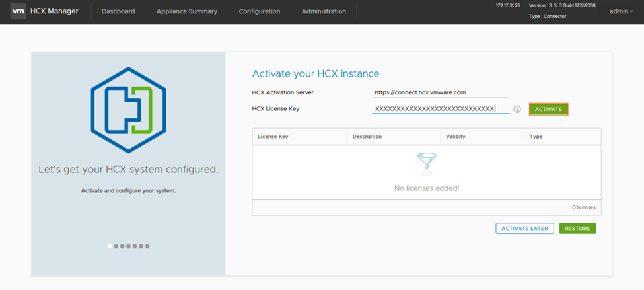The image size is (644, 290).
Task: Click the RESTORE button
Action: pyautogui.click(x=577, y=229)
